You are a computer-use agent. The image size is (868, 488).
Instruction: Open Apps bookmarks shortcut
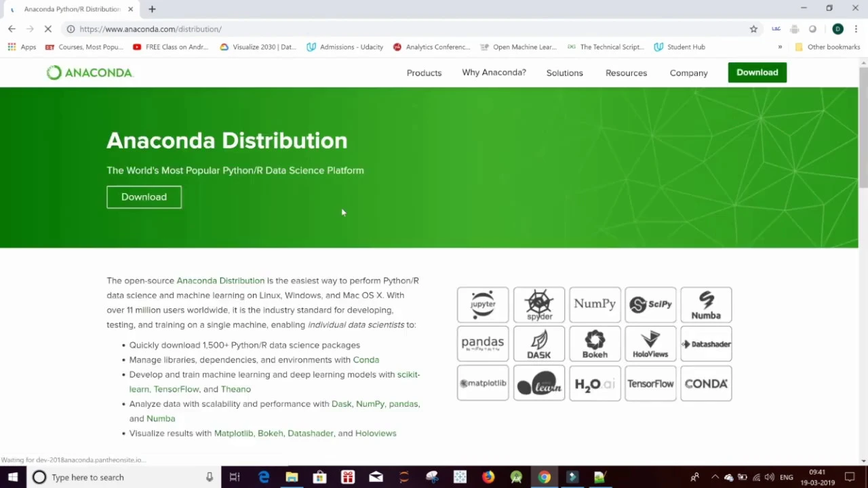point(22,47)
